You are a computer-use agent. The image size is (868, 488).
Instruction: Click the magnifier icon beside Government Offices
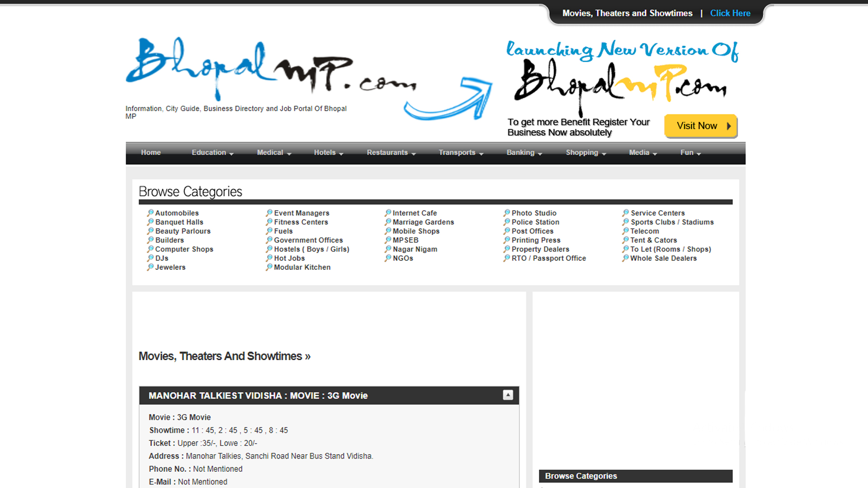[x=269, y=240]
